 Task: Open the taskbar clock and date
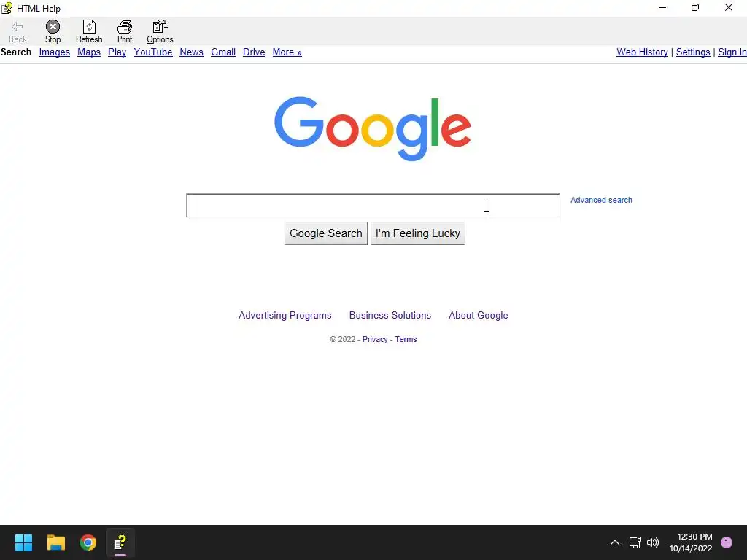click(691, 542)
